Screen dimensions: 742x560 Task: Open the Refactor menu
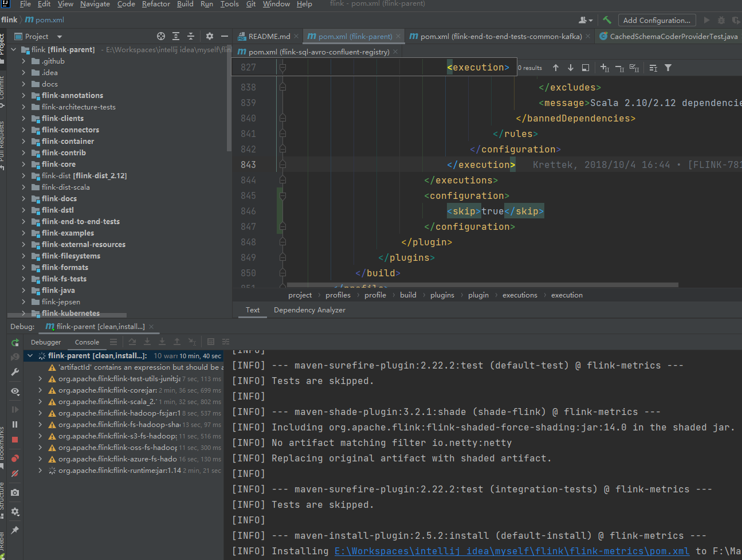[x=156, y=4]
